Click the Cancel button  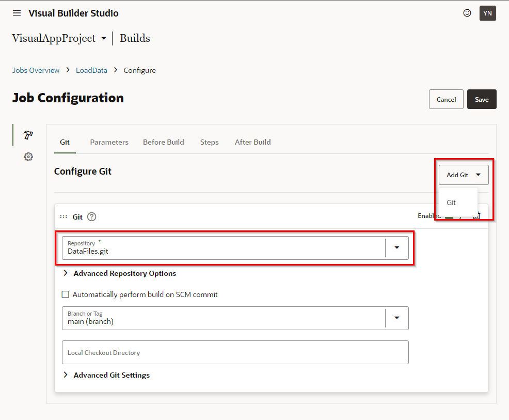pos(446,99)
